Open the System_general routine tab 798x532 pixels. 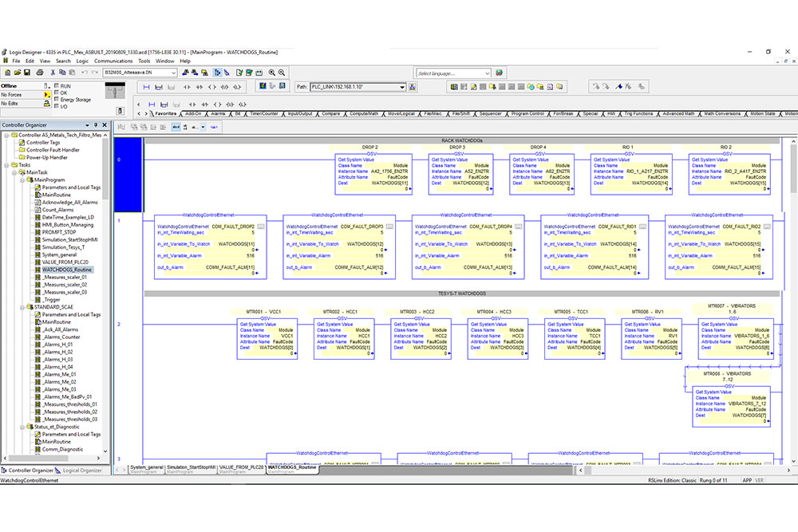[x=147, y=468]
